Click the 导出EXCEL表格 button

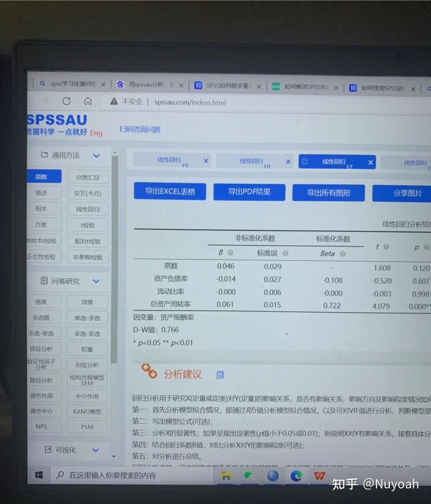coord(170,191)
